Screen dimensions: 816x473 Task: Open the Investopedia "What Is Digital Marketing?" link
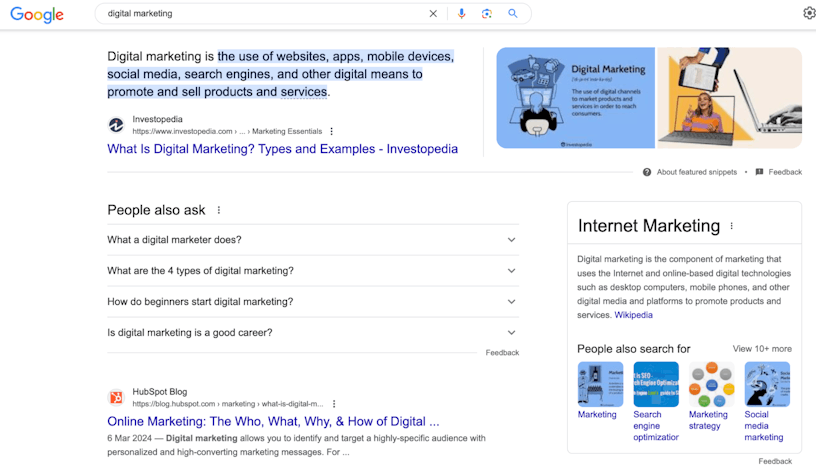tap(282, 149)
